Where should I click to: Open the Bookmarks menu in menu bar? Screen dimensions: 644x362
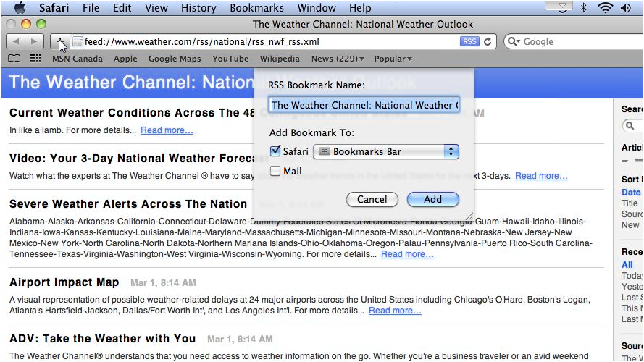(256, 8)
